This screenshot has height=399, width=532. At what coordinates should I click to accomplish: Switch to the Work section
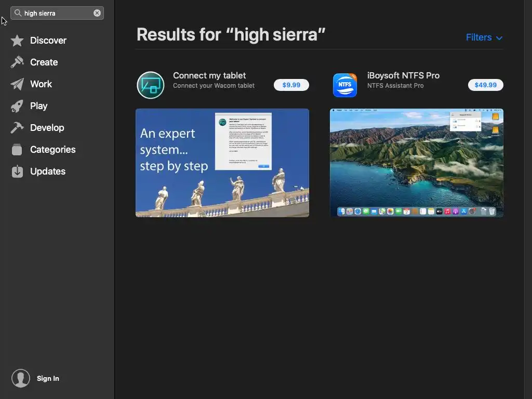point(41,84)
